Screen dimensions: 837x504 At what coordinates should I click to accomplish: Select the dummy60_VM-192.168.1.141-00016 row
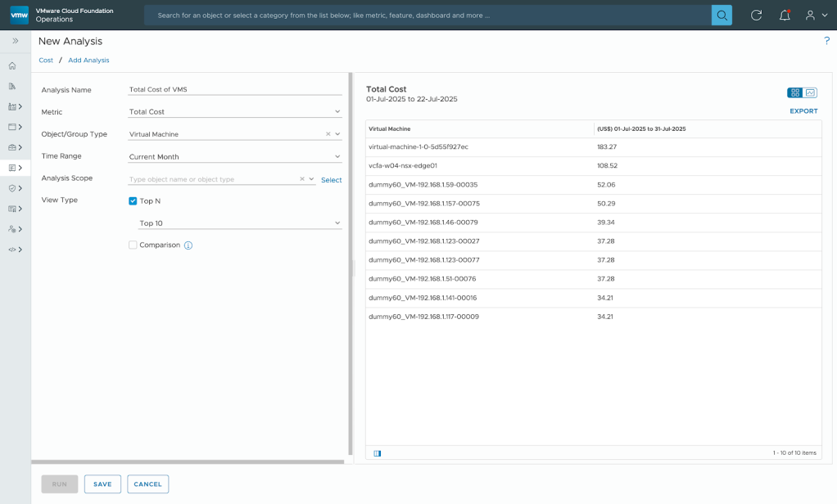(x=594, y=298)
